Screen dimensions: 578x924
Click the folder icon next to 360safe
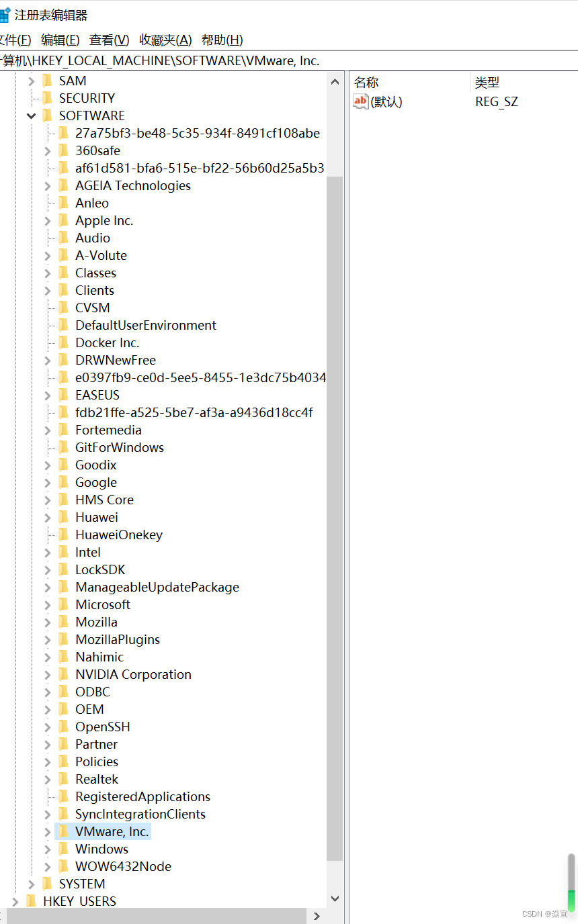point(63,150)
